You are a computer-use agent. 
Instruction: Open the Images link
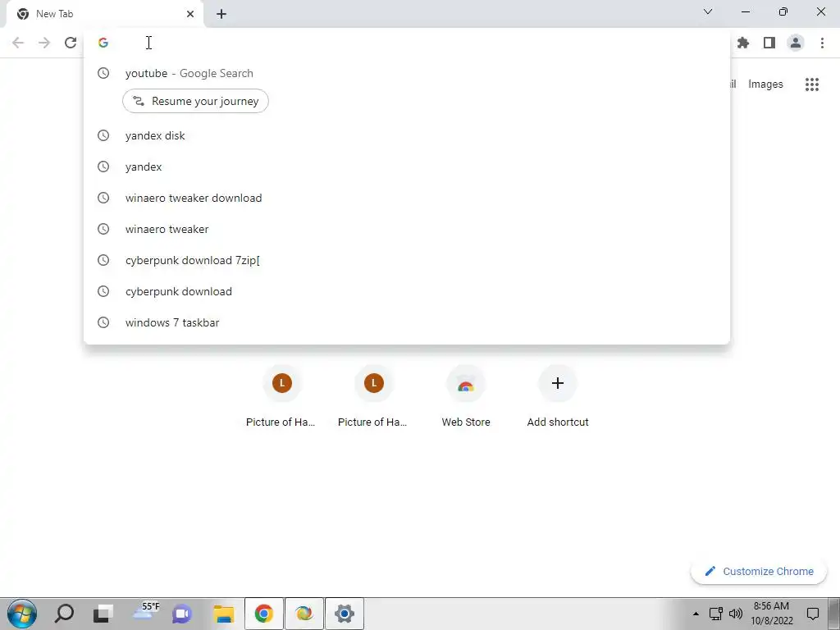(x=765, y=84)
